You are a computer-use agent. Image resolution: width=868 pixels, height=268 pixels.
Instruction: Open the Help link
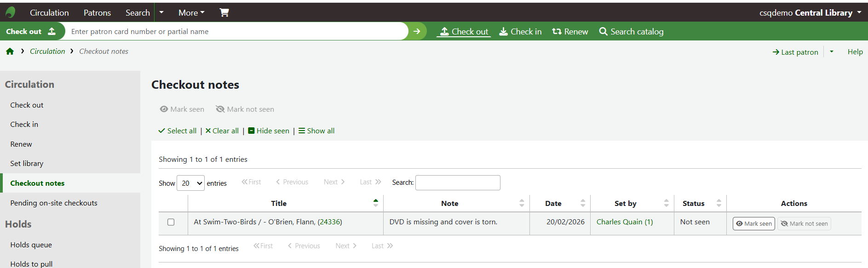click(855, 51)
